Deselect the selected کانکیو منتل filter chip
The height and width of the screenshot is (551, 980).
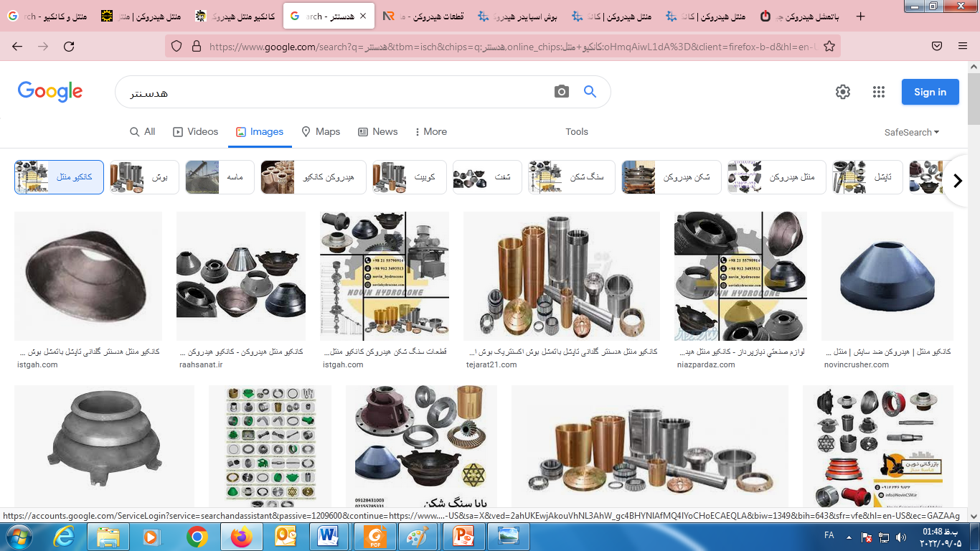(x=59, y=177)
